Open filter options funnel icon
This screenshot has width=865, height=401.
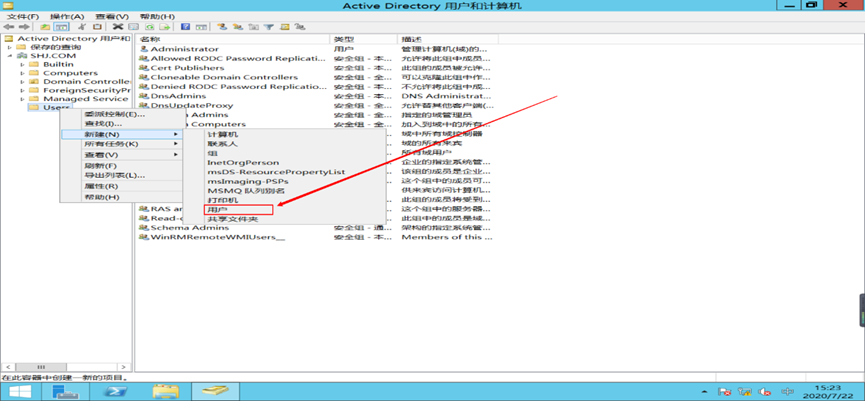coord(269,26)
